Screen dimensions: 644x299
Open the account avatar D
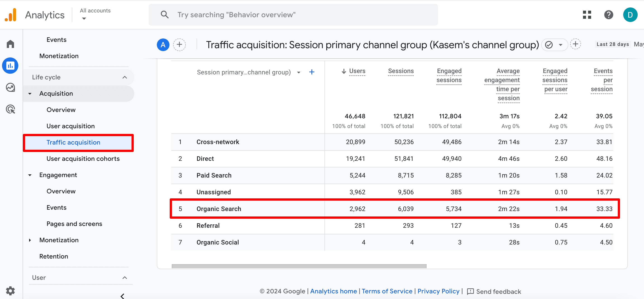point(630,15)
